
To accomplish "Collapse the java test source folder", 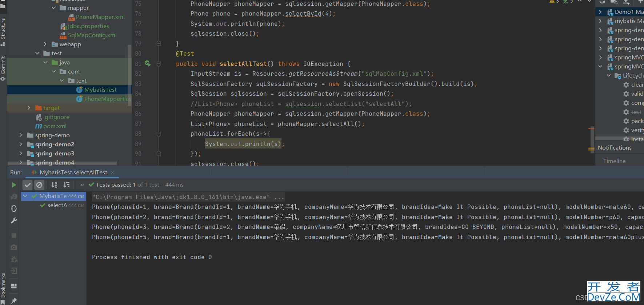I will 45,62.
